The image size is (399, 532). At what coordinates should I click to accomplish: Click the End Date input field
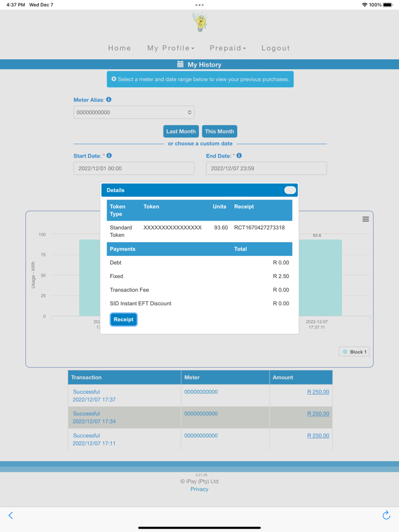coord(266,168)
